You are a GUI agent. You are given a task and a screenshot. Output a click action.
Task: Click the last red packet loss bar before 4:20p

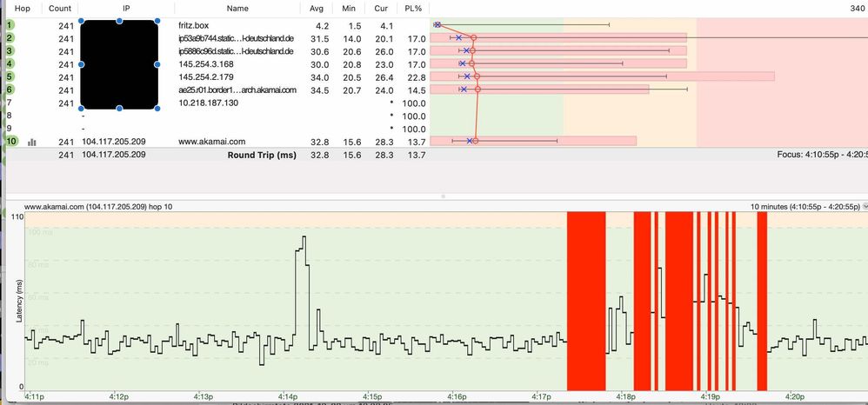point(762,301)
